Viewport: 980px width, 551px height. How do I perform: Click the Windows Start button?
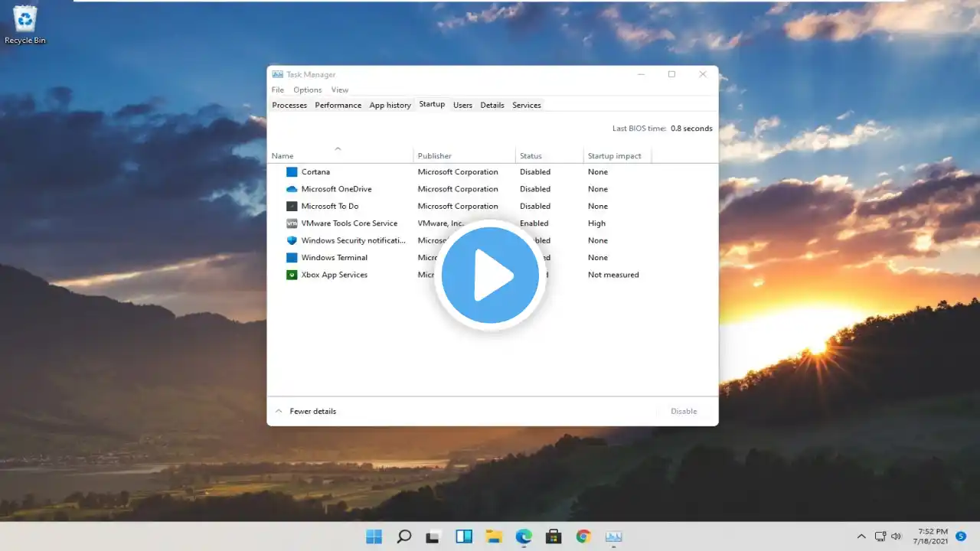point(374,536)
